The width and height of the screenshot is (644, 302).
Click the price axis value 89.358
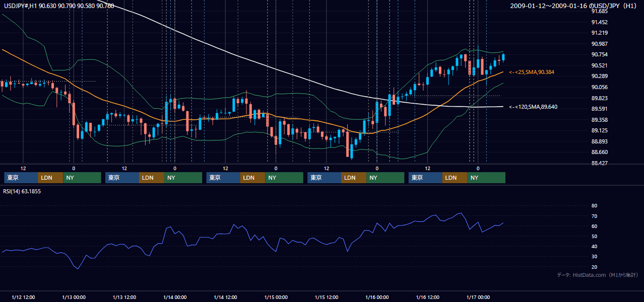tap(599, 120)
